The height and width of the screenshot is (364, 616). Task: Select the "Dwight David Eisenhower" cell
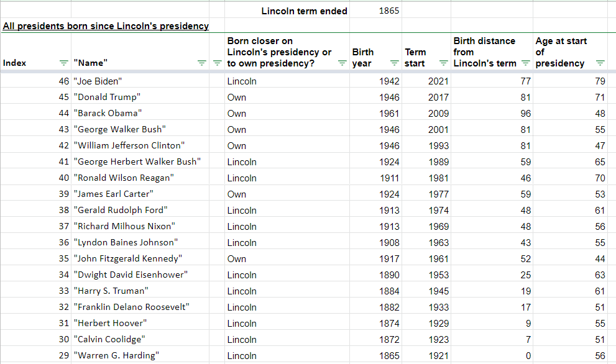(x=140, y=275)
